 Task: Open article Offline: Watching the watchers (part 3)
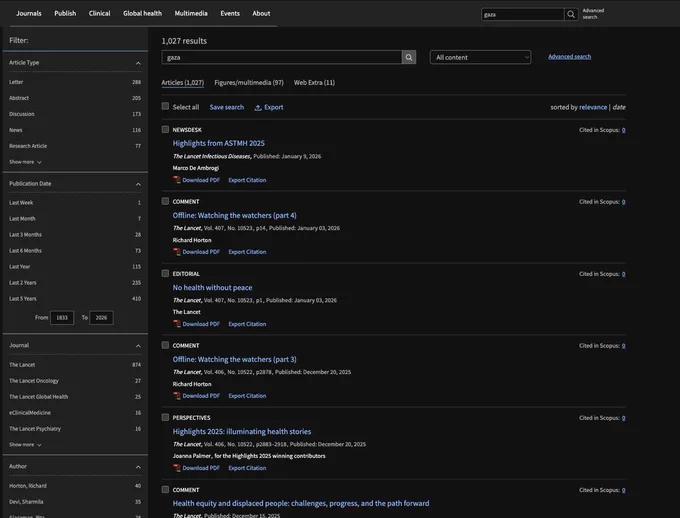click(235, 359)
